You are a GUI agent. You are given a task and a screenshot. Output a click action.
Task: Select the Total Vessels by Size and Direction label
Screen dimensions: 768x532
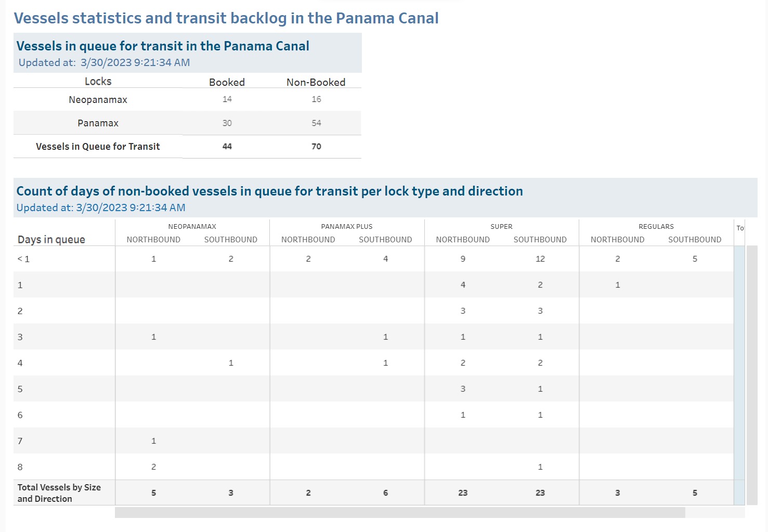[x=59, y=493]
